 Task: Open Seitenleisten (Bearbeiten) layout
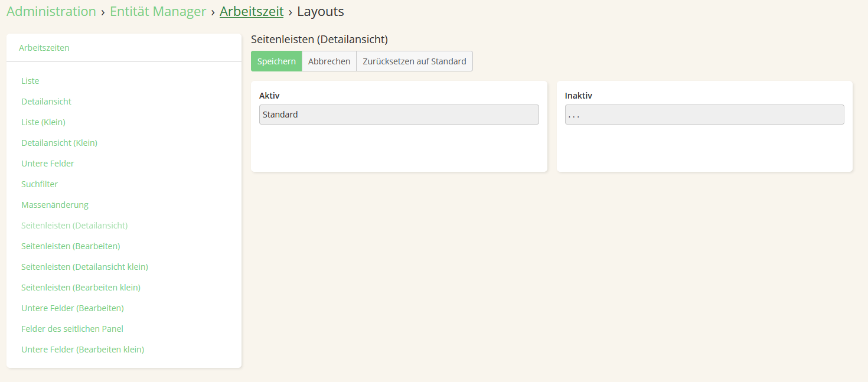tap(71, 246)
